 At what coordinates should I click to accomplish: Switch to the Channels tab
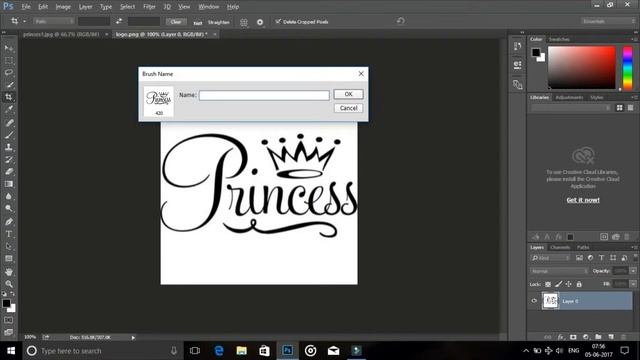(560, 247)
